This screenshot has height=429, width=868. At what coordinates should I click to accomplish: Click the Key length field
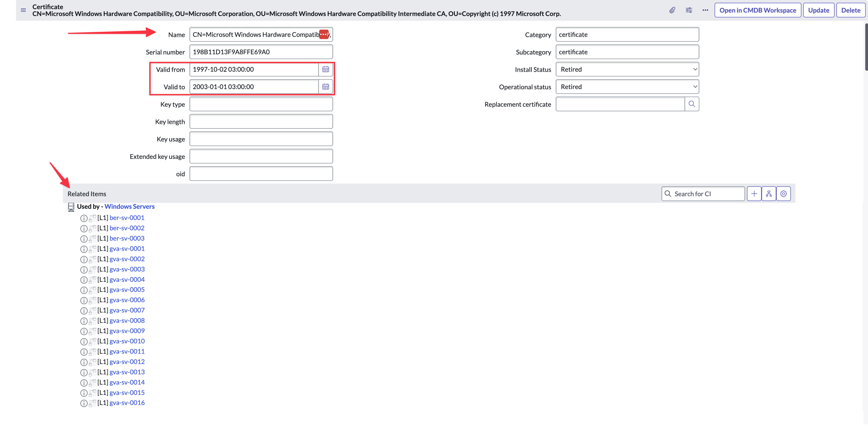coord(261,122)
